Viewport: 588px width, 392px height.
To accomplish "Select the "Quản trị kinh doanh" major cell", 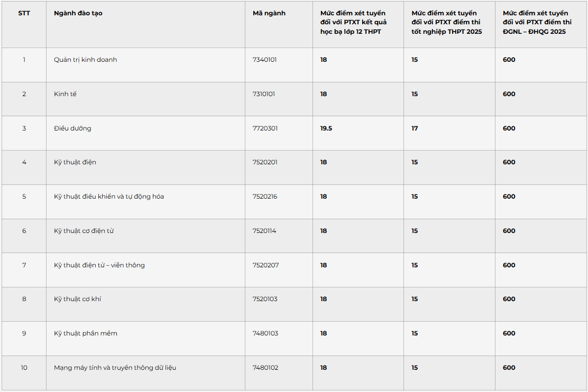I will pyautogui.click(x=86, y=60).
